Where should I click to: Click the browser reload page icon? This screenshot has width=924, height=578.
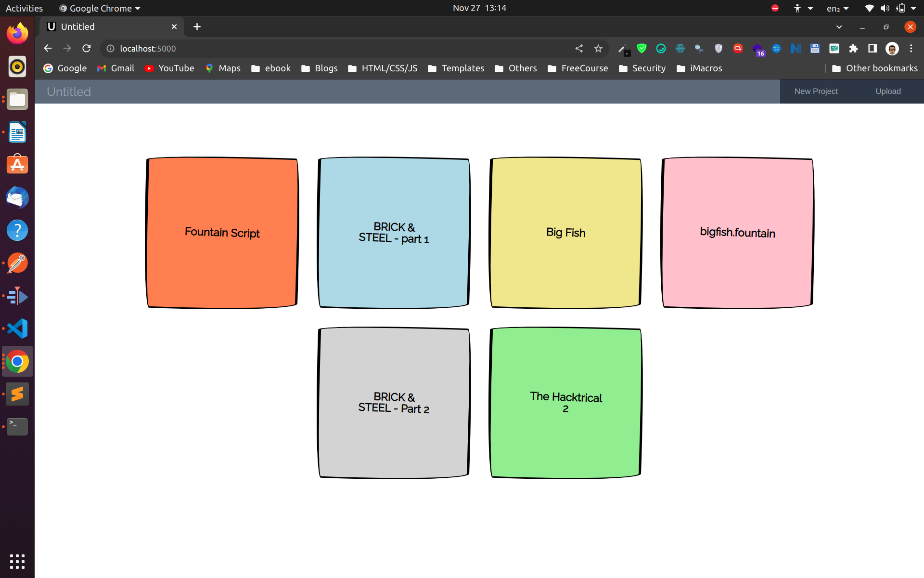(x=87, y=49)
